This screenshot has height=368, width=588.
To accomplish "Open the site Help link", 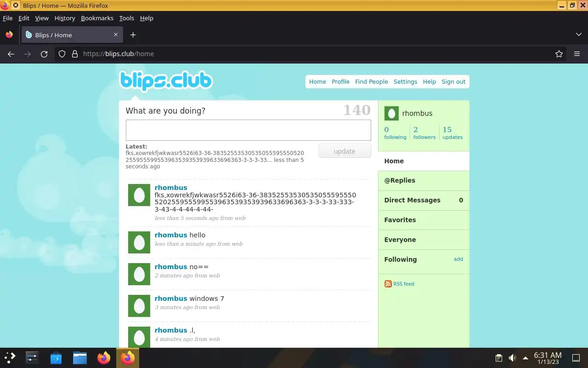I will click(x=430, y=81).
